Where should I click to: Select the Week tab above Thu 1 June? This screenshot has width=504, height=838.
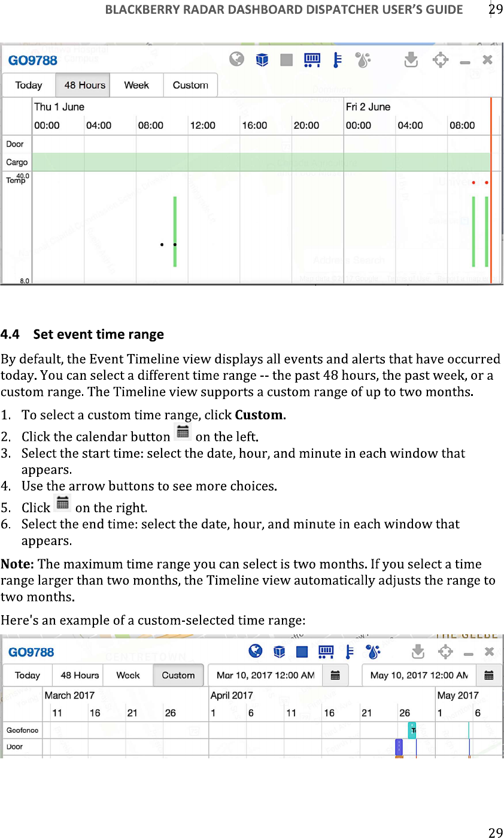point(137,85)
